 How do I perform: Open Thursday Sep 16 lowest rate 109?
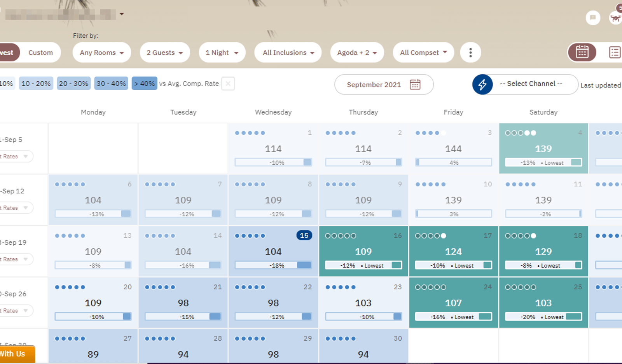pos(363,251)
